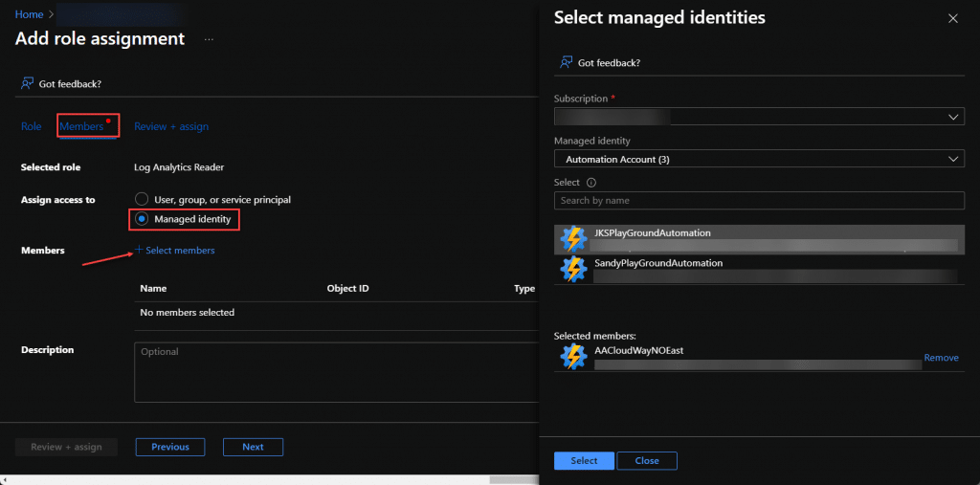The width and height of the screenshot is (980, 485).
Task: Click the Next button
Action: point(253,447)
